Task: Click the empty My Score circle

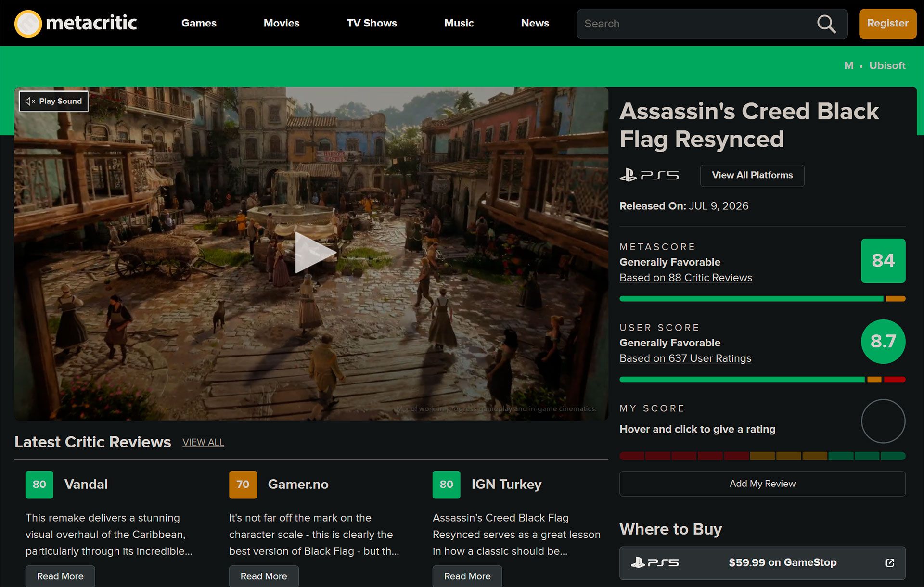Action: [883, 421]
